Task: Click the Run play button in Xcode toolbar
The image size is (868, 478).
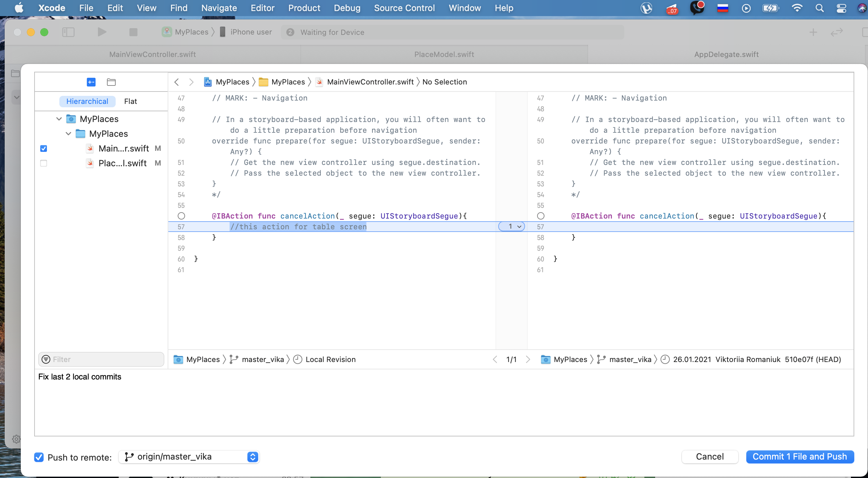Action: (102, 32)
